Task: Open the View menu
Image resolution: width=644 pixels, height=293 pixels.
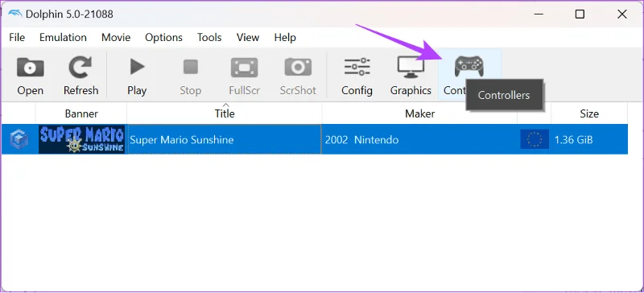Action: 248,37
